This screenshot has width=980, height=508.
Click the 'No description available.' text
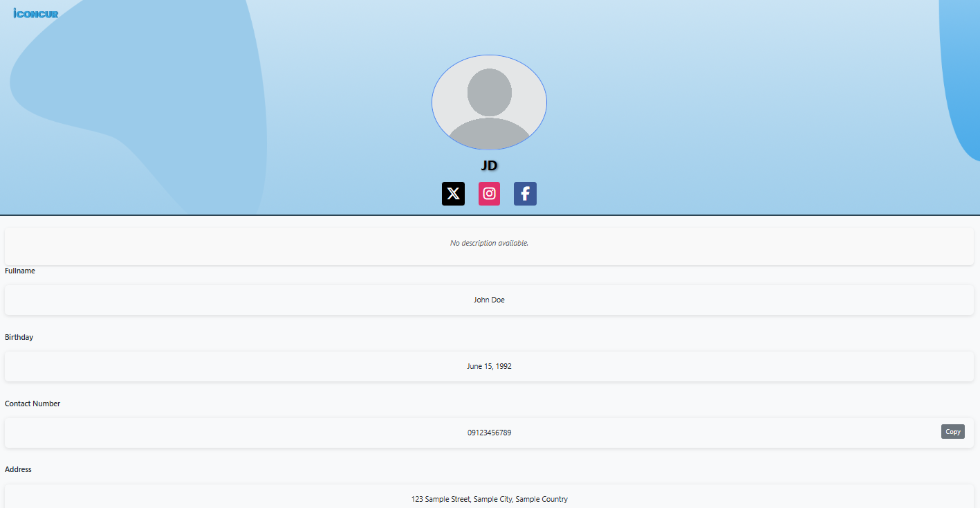489,243
